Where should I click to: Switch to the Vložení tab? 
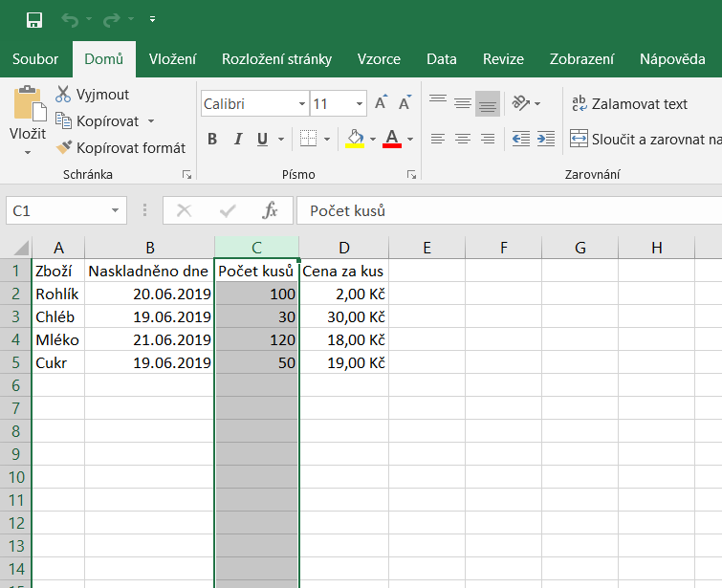point(173,59)
